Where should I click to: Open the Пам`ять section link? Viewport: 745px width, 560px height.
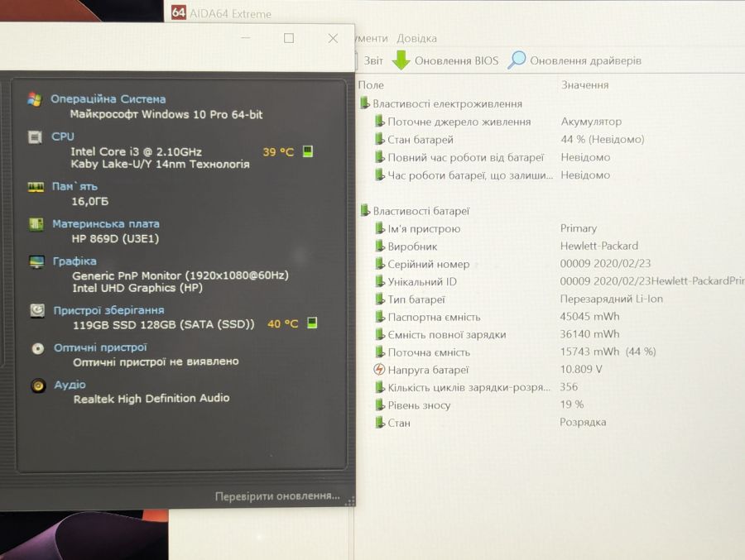click(74, 186)
